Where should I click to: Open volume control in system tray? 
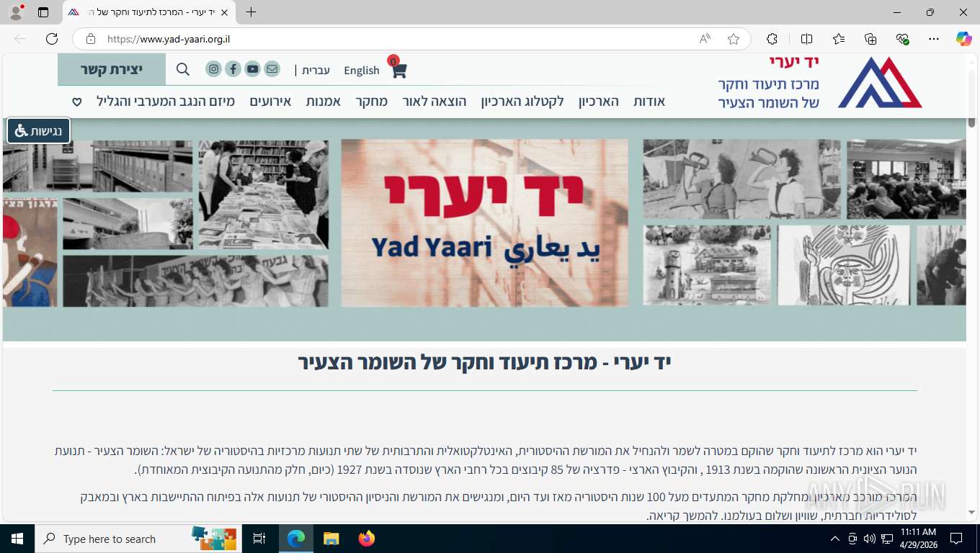[869, 539]
